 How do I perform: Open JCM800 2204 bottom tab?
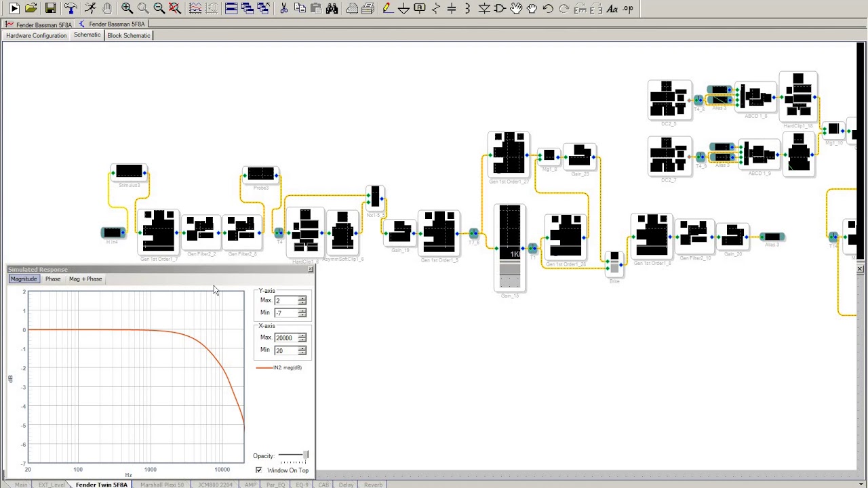(215, 485)
